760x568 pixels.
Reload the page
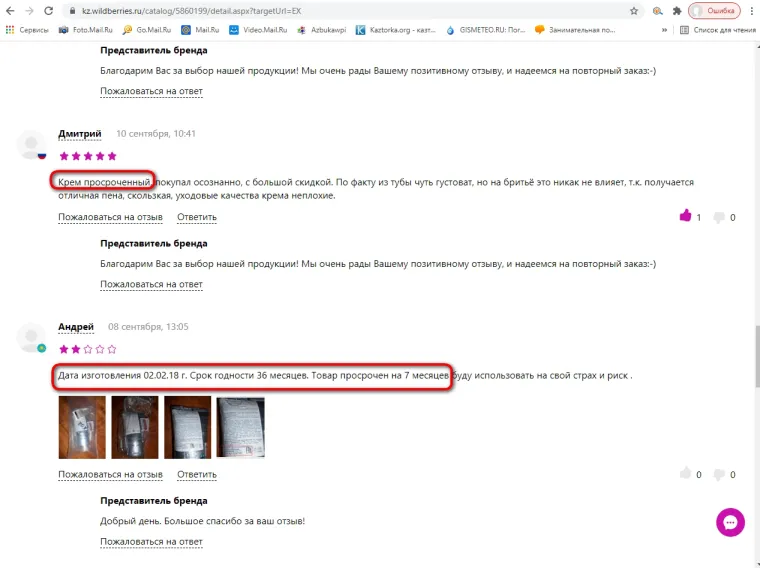click(48, 11)
